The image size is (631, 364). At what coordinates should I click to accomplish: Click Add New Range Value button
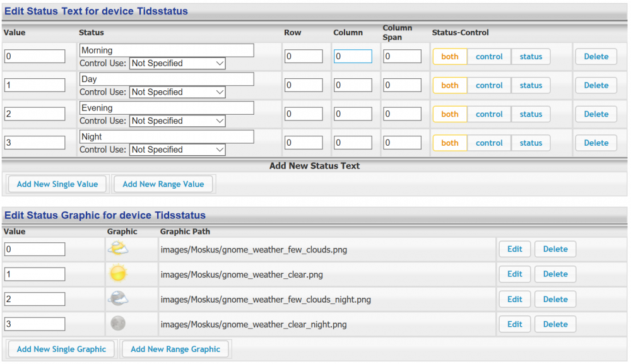point(163,184)
